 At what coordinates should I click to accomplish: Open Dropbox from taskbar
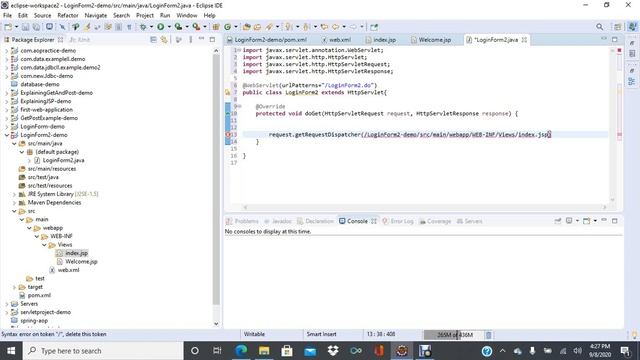coord(333,351)
